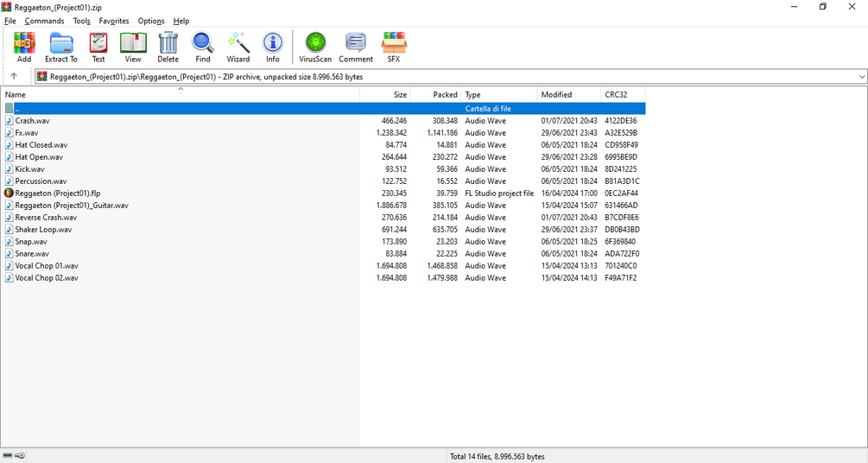Click size value 1.886.678
Image resolution: width=868 pixels, height=463 pixels.
pos(391,206)
